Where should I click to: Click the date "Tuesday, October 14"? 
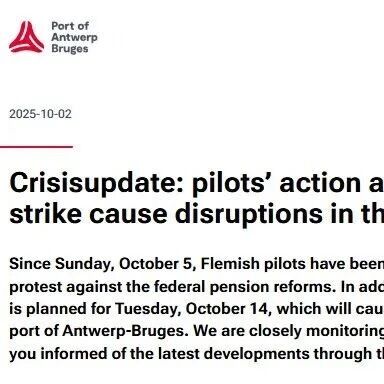pos(191,309)
